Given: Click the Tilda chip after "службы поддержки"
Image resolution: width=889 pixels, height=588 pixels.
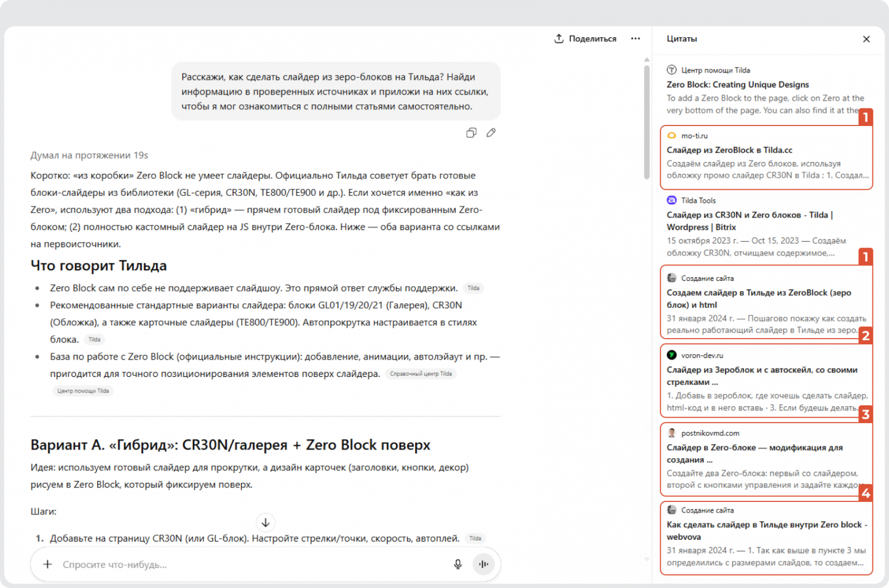Looking at the screenshot, I should pyautogui.click(x=473, y=288).
